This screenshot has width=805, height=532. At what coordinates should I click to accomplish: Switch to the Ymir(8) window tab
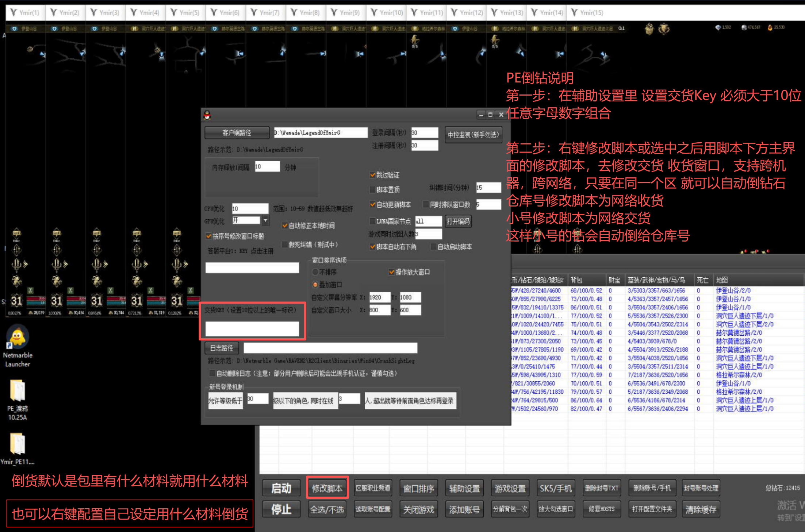(x=305, y=13)
